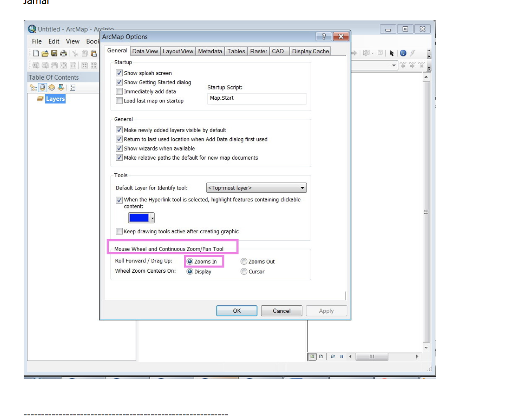Uncheck Show Getting Started dialog

(x=119, y=82)
